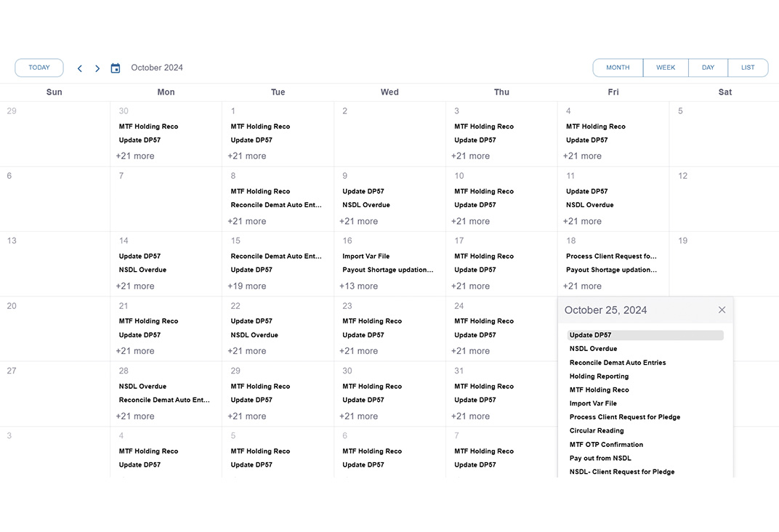This screenshot has height=532, width=779.
Task: Switch to LIST view
Action: click(x=748, y=68)
